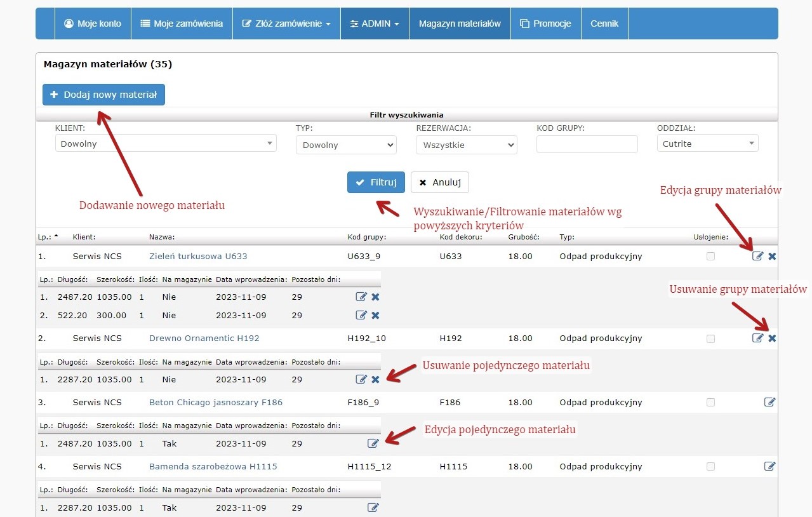Focus the KOD GRUPY input field
This screenshot has width=812, height=517.
[587, 144]
